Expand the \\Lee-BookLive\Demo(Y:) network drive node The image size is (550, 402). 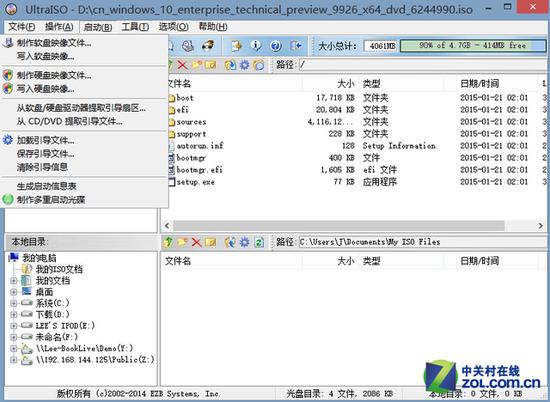point(14,348)
